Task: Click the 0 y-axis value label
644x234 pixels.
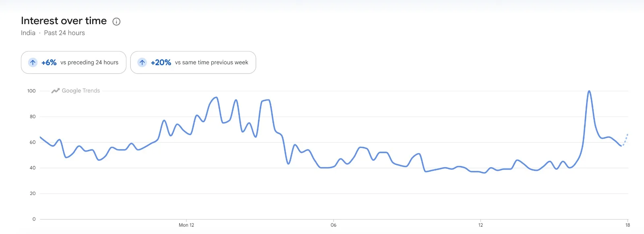Action: pyautogui.click(x=34, y=219)
